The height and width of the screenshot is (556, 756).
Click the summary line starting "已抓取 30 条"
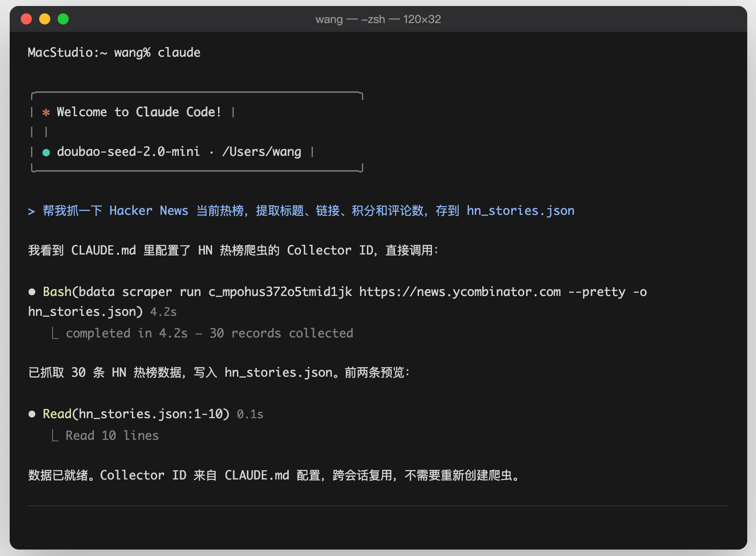pos(219,373)
